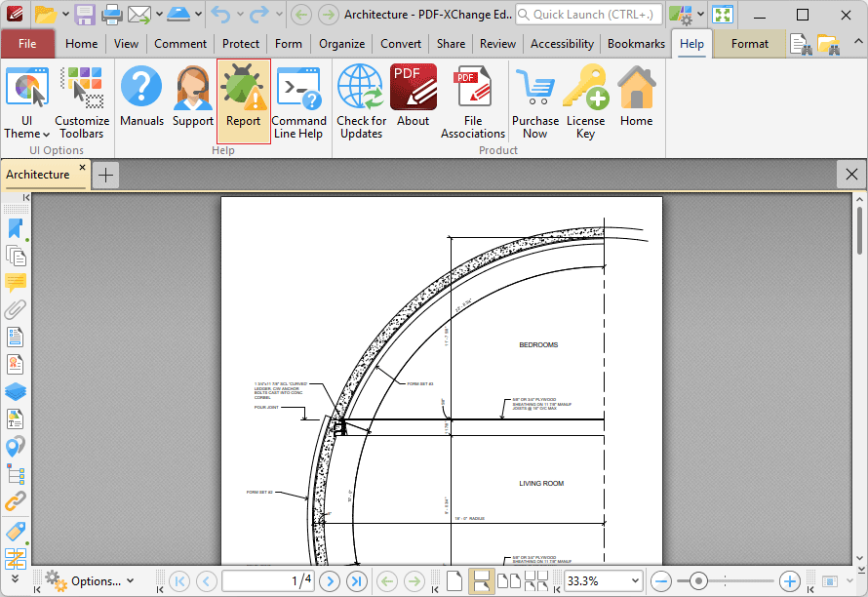Click the Email envelope icon
The width and height of the screenshot is (868, 597).
coord(138,15)
